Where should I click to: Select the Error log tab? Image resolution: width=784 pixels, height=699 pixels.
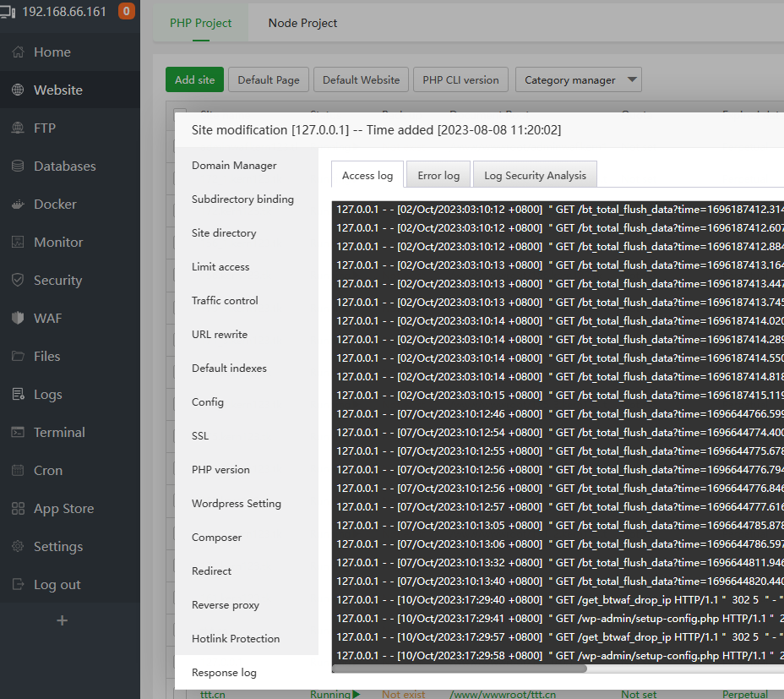[438, 175]
